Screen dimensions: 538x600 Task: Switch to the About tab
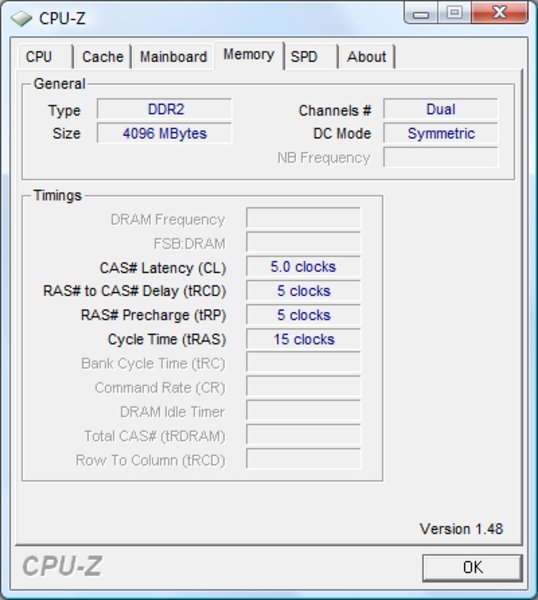click(367, 57)
